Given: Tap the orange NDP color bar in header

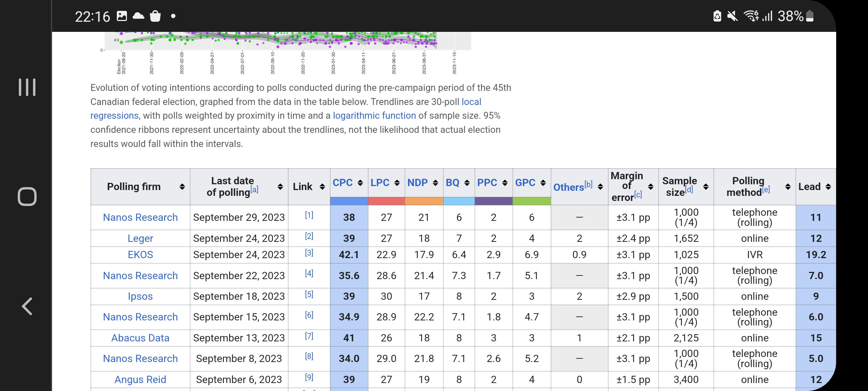Looking at the screenshot, I should (424, 201).
